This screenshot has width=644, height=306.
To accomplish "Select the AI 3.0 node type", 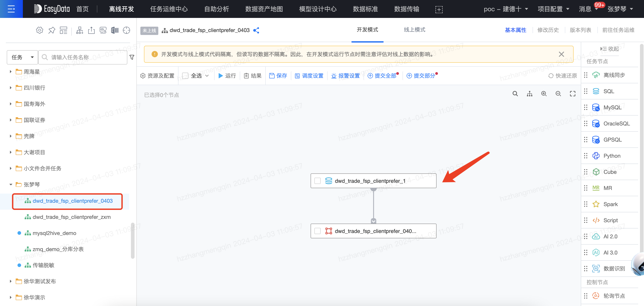I will tap(610, 252).
